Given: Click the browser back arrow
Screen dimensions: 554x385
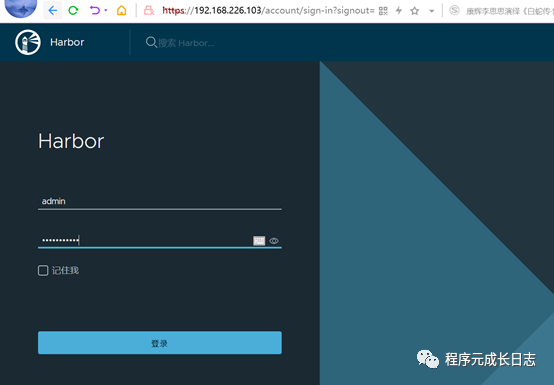Looking at the screenshot, I should pyautogui.click(x=53, y=10).
